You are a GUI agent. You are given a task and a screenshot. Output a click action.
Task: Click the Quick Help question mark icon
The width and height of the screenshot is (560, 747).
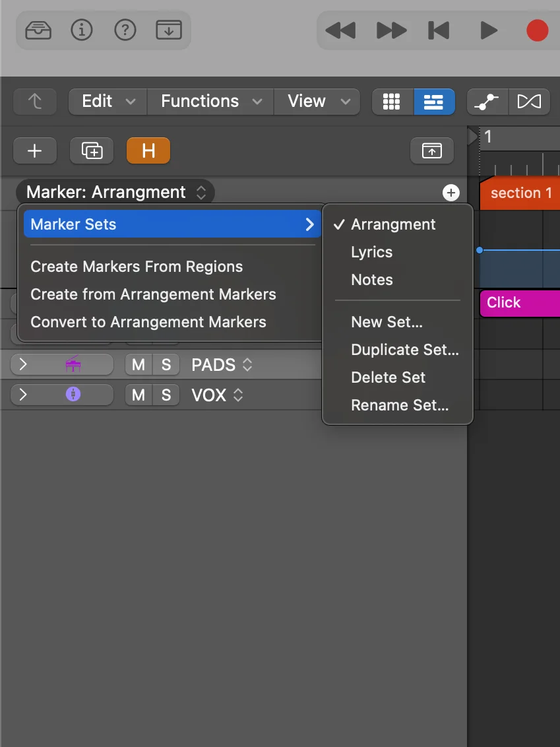click(125, 30)
